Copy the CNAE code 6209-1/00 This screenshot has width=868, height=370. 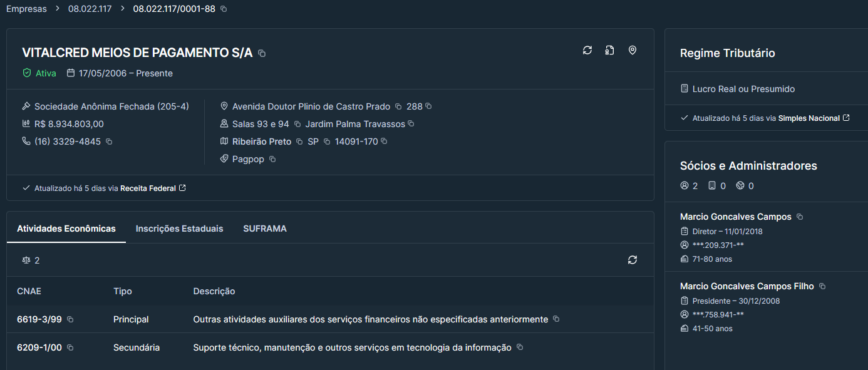point(70,347)
